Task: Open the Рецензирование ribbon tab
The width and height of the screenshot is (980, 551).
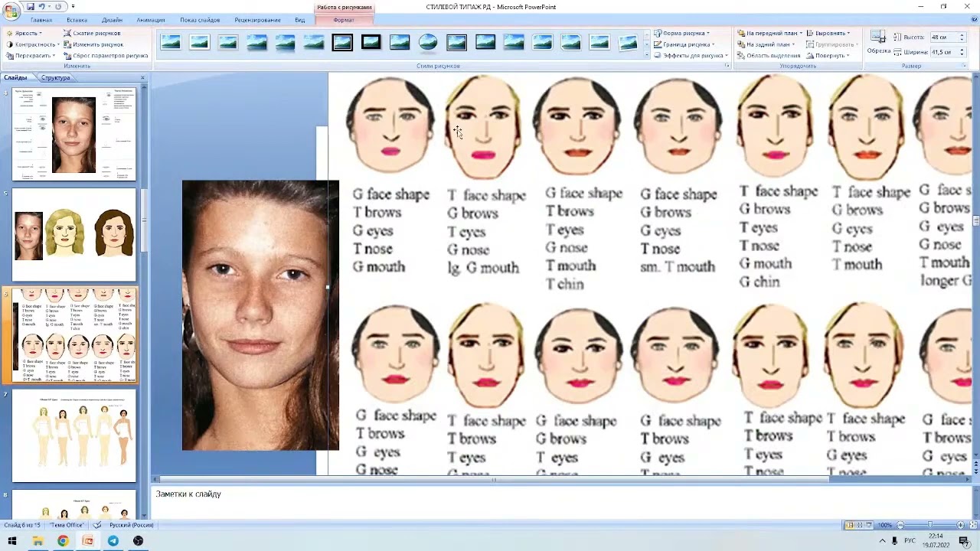Action: (257, 20)
